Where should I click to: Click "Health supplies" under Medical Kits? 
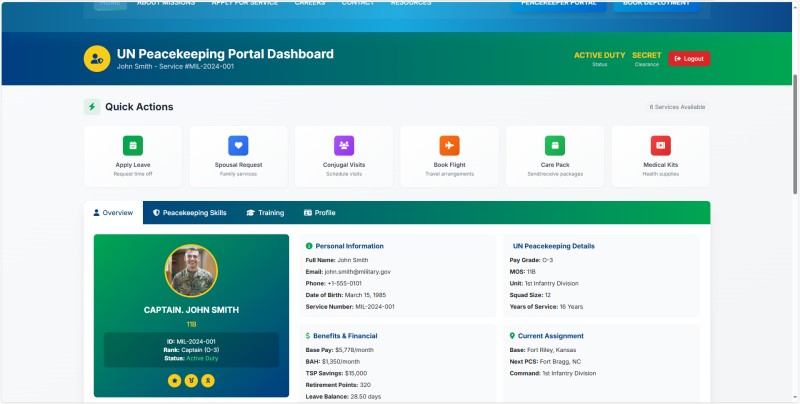[661, 174]
